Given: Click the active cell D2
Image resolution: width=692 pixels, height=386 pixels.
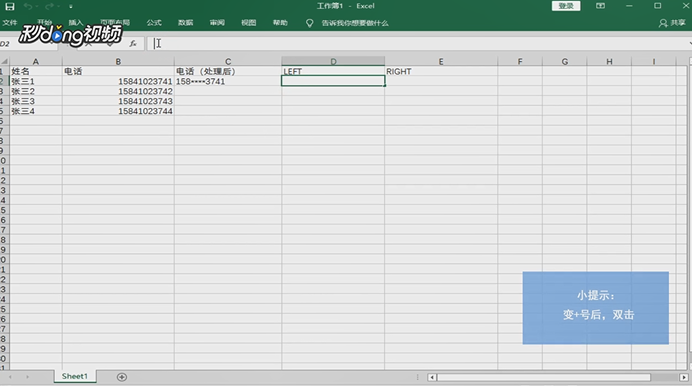Looking at the screenshot, I should point(333,81).
